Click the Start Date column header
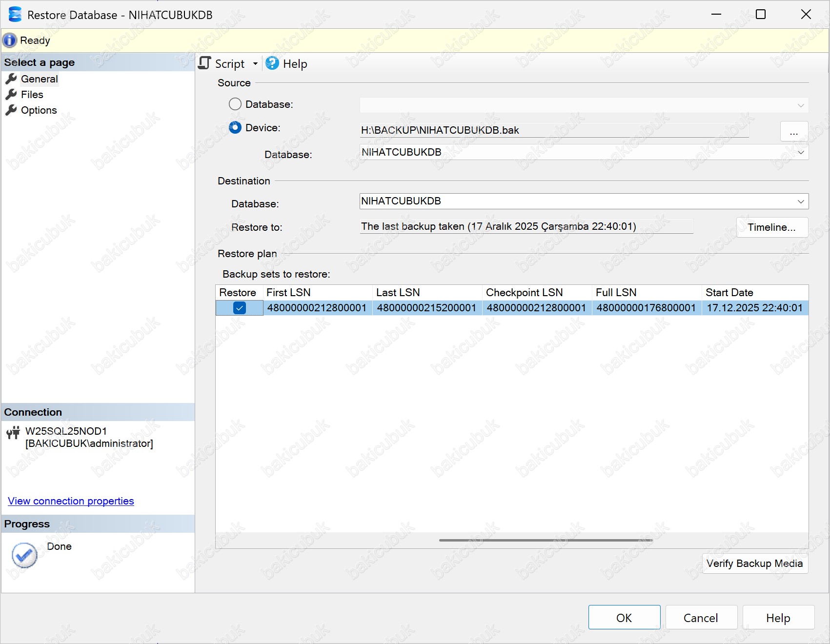The height and width of the screenshot is (644, 830). [729, 293]
